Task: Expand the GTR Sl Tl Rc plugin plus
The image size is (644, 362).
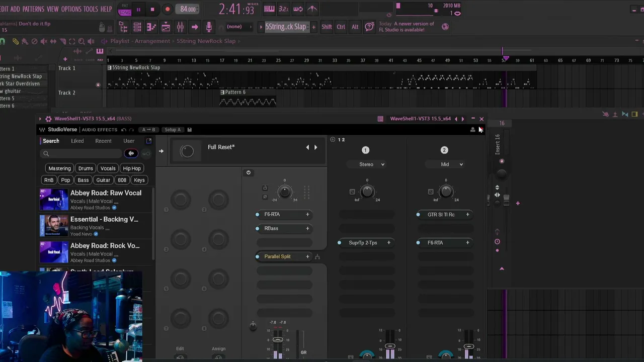Action: [x=467, y=215]
